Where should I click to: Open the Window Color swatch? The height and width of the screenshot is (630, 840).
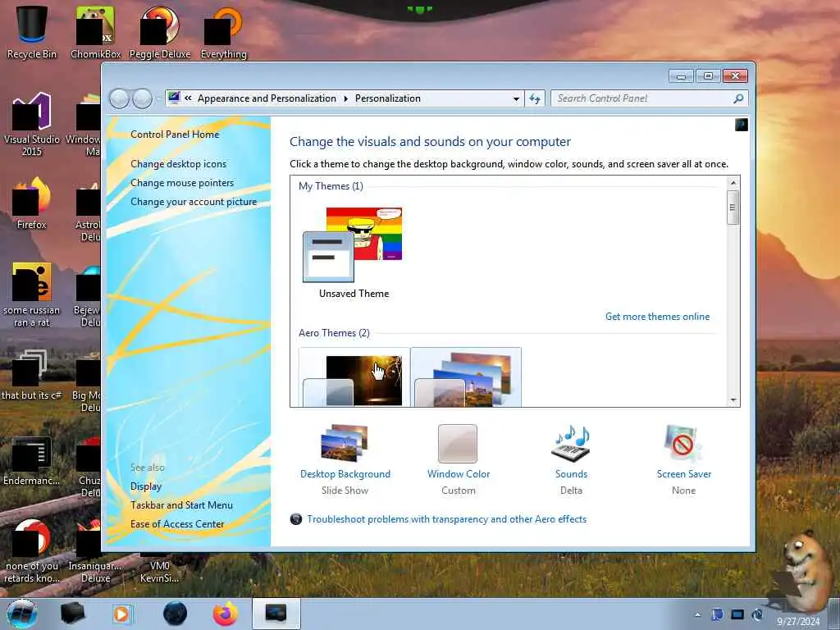pyautogui.click(x=458, y=444)
